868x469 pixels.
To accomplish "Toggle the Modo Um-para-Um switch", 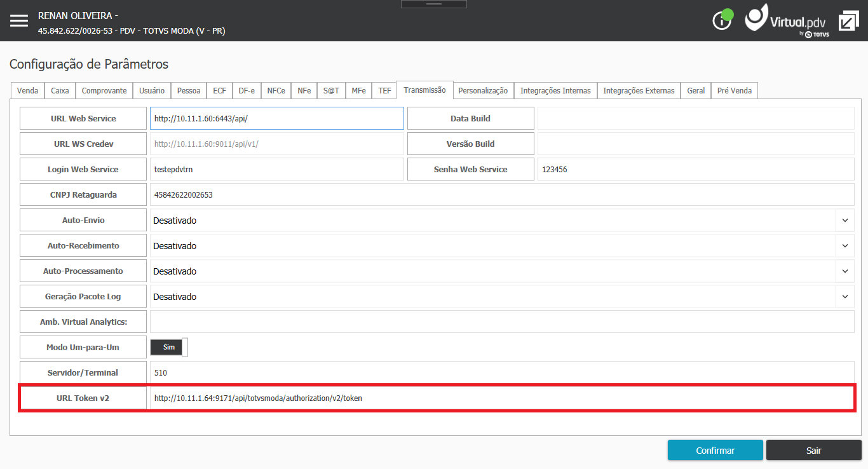I will tap(169, 348).
